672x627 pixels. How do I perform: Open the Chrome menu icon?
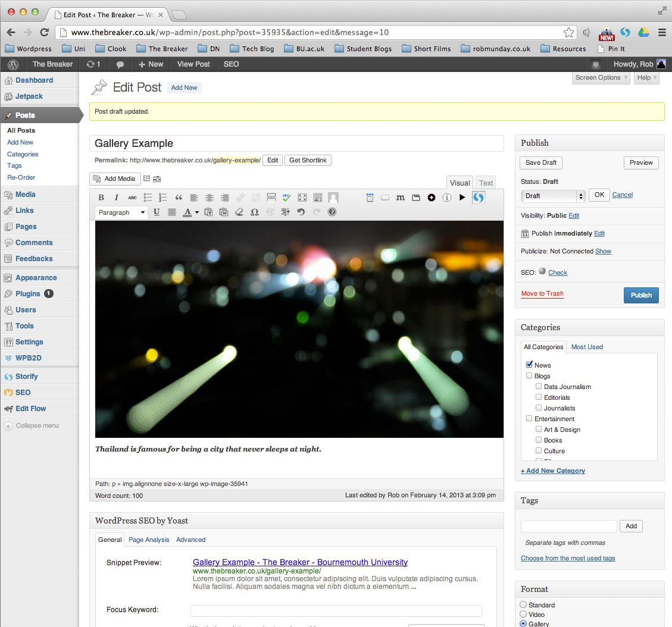pos(662,32)
